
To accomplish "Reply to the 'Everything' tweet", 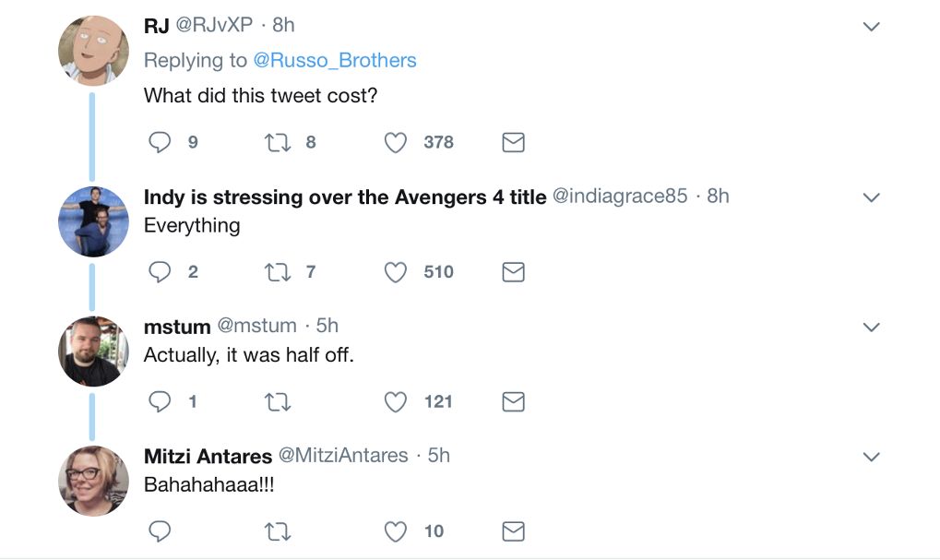I will click(161, 271).
